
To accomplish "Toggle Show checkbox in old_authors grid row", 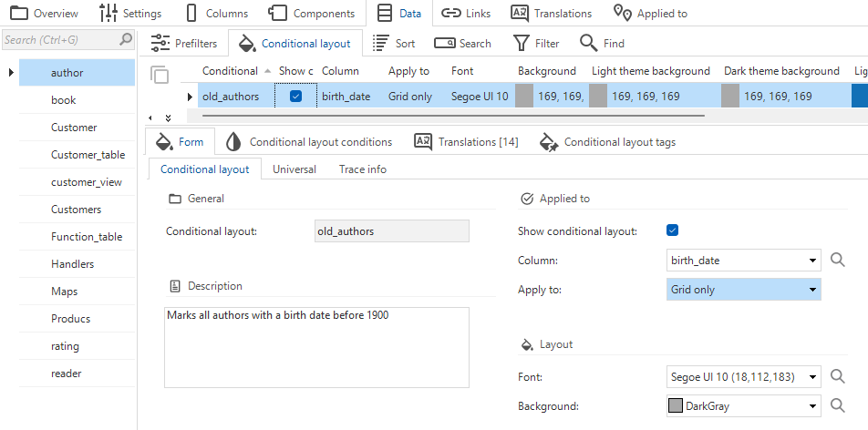I will pyautogui.click(x=295, y=97).
